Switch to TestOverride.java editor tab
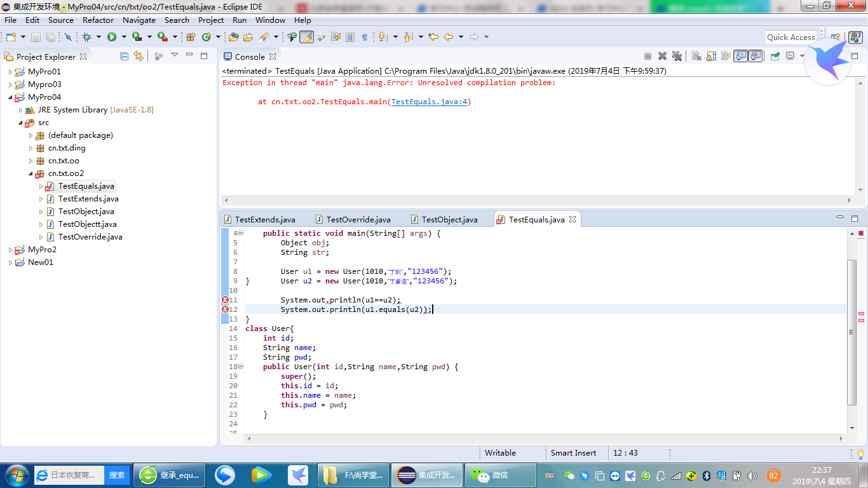 click(x=353, y=219)
